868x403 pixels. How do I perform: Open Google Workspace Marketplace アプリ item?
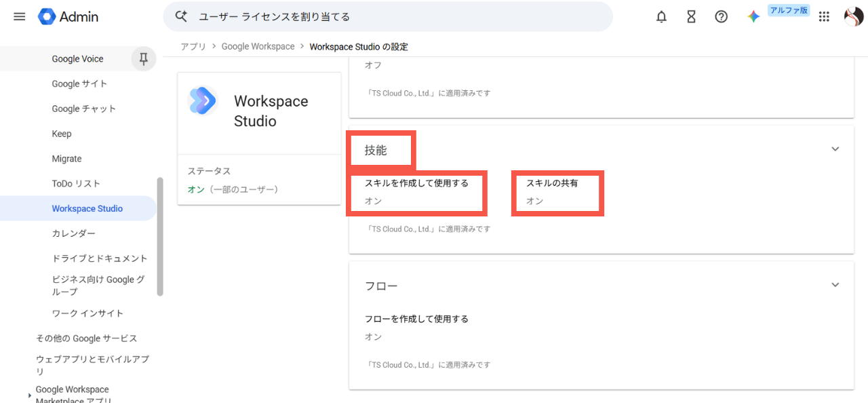pos(73,395)
